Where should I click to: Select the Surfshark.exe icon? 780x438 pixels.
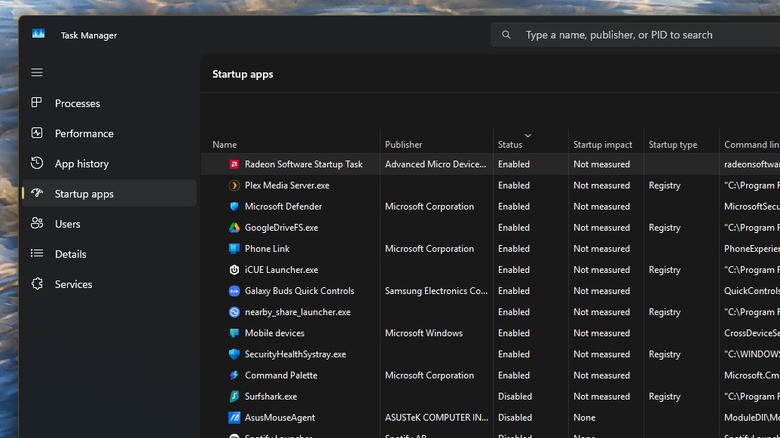(234, 396)
